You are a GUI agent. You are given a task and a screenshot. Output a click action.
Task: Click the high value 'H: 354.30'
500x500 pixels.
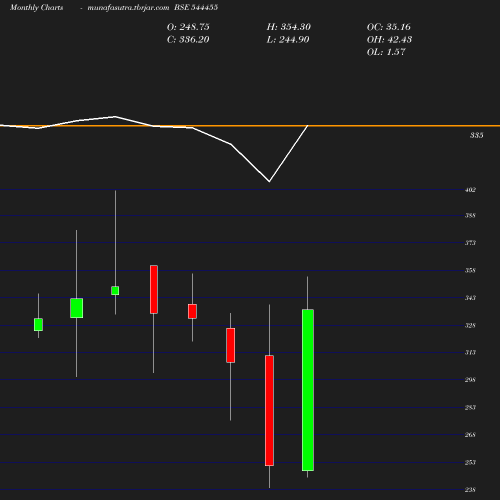(289, 27)
